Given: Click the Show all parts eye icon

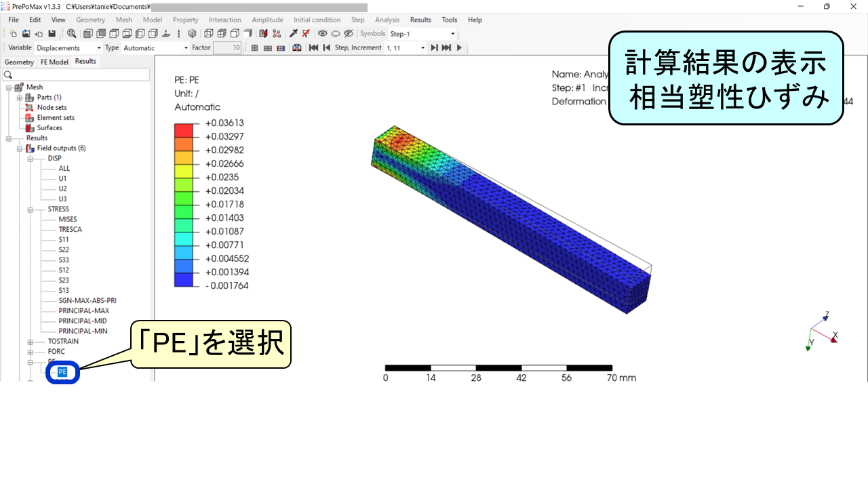Looking at the screenshot, I should tap(323, 34).
